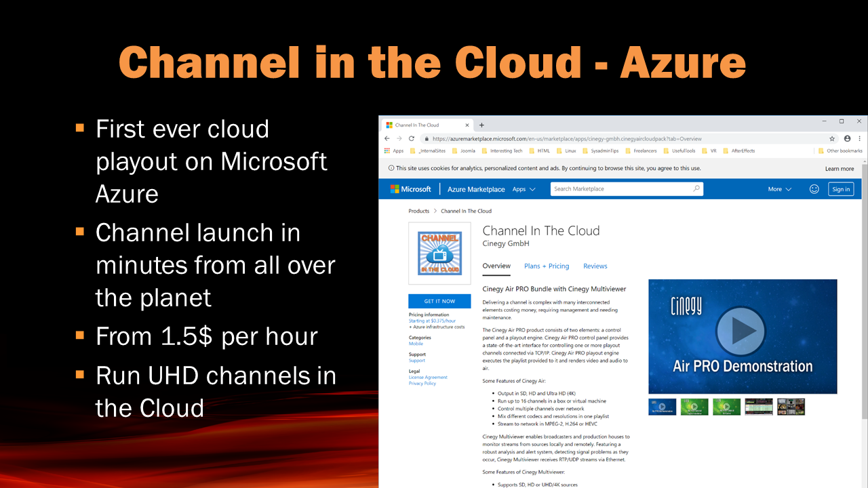Click the address bar URL
Image resolution: width=868 pixels, height=488 pixels.
[567, 138]
